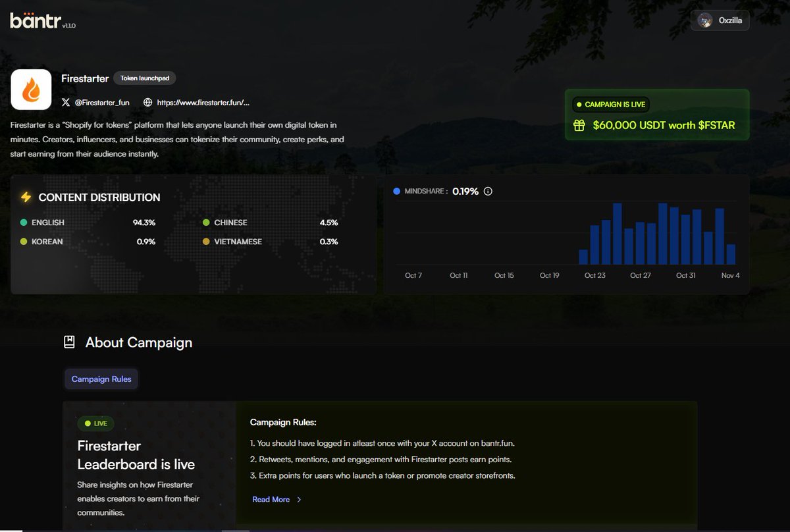Click the Read More link
This screenshot has height=532, width=790.
[x=271, y=500]
